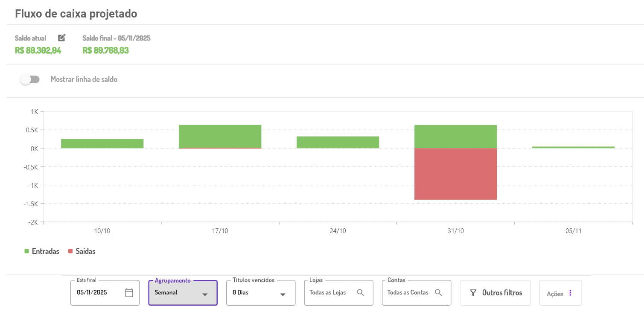Click the Data Final date input
The width and height of the screenshot is (644, 315).
point(98,293)
